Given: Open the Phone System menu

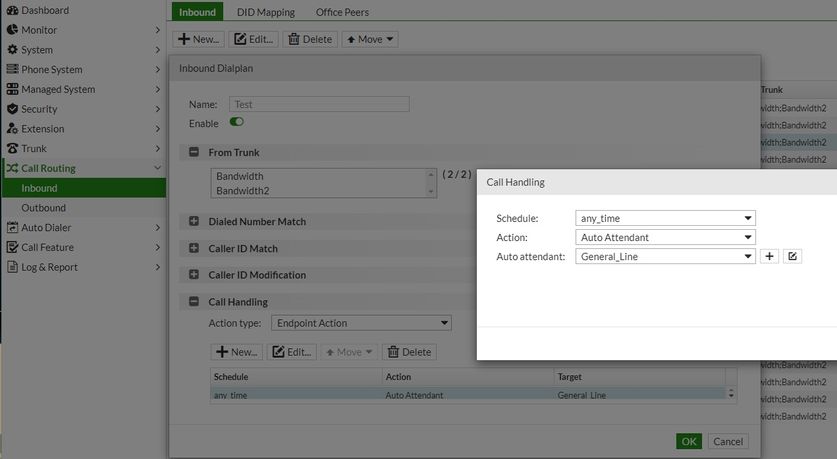Looking at the screenshot, I should pos(84,69).
